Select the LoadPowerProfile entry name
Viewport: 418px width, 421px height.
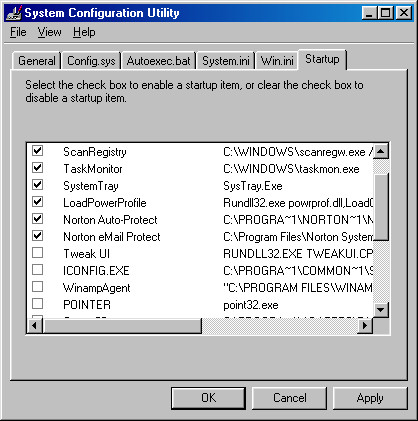click(105, 203)
